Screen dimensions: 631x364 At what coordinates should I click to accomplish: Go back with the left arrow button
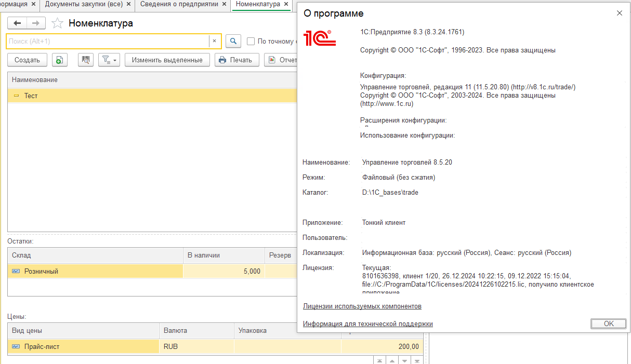click(17, 23)
